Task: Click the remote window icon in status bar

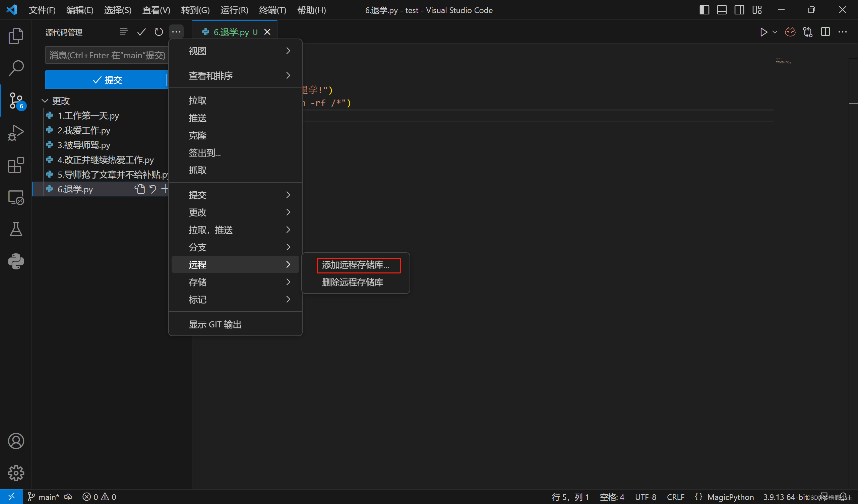Action: pyautogui.click(x=11, y=497)
